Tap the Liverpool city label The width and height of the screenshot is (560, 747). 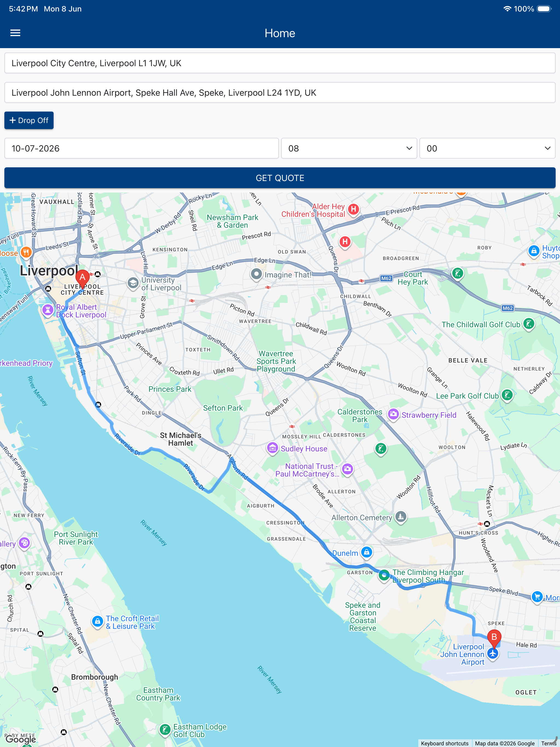coord(49,270)
